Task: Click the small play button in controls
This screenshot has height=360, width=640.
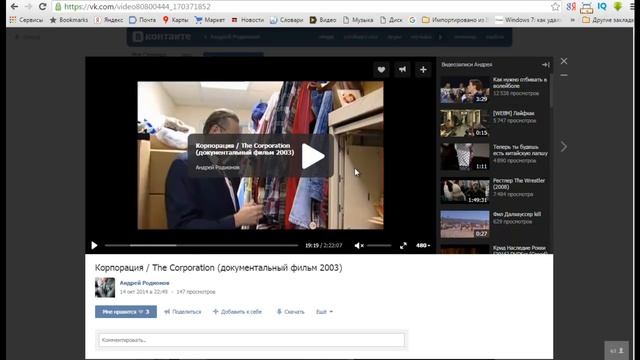Action: (x=94, y=245)
